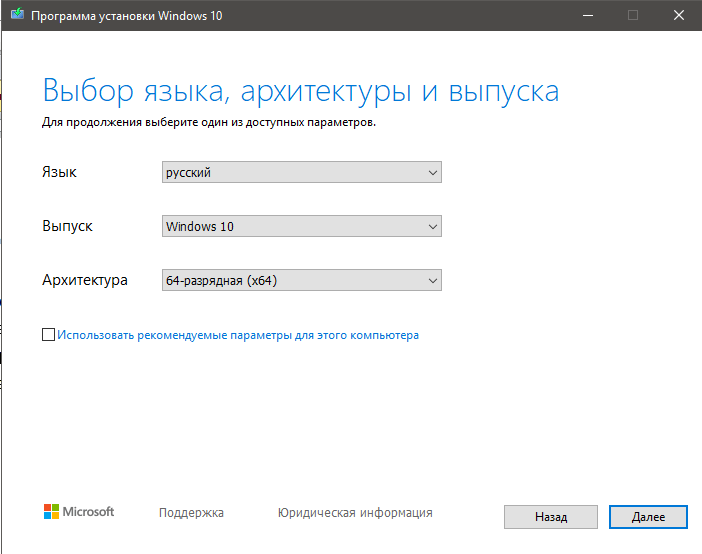The height and width of the screenshot is (554, 702).
Task: Open the Архитектура dropdown showing 64-разрядная
Action: 302,280
